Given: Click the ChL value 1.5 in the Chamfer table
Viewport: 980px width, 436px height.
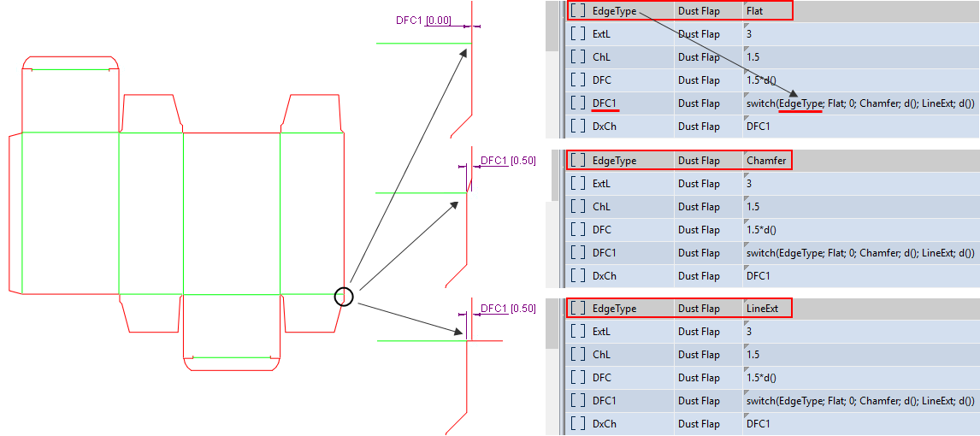Looking at the screenshot, I should tap(753, 207).
